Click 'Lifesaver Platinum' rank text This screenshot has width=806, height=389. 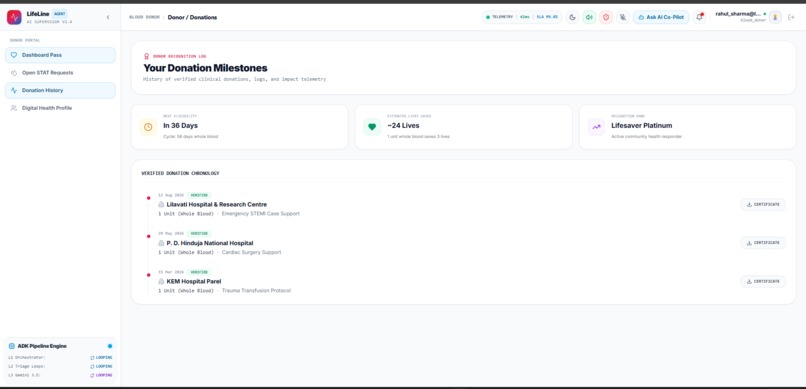642,125
